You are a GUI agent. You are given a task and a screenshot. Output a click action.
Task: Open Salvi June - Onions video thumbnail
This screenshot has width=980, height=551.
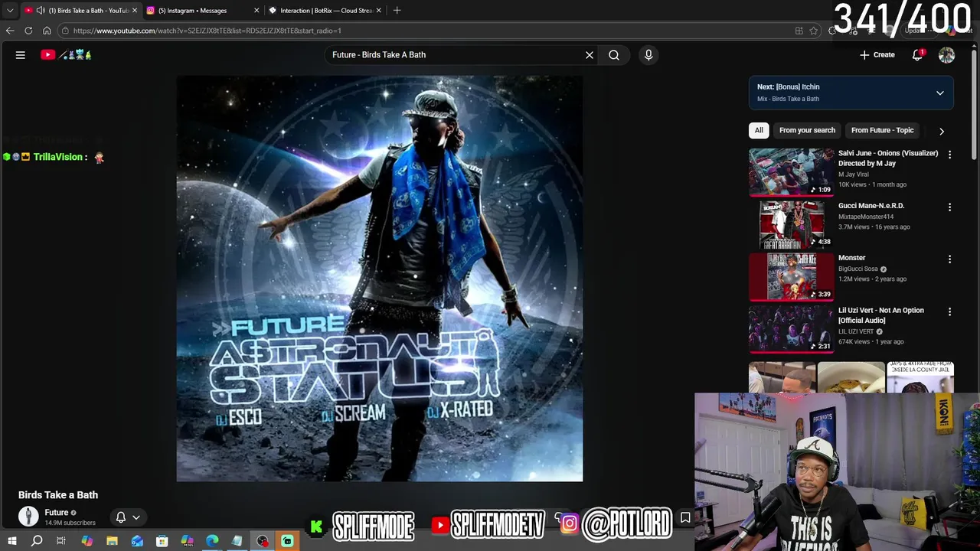click(792, 171)
